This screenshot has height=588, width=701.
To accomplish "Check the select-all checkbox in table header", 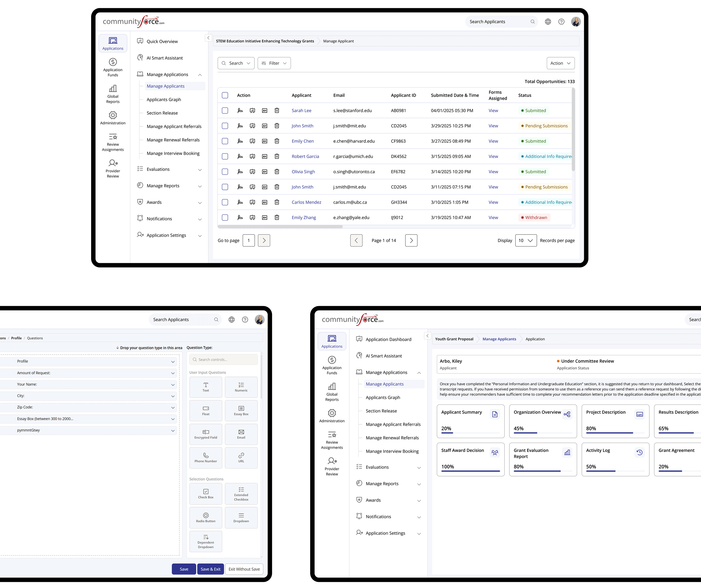I will coord(225,96).
